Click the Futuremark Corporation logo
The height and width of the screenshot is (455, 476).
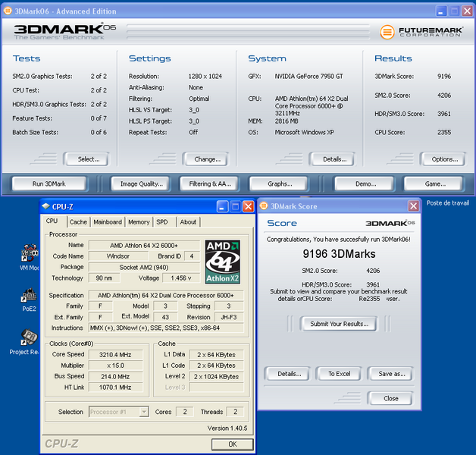click(x=421, y=32)
